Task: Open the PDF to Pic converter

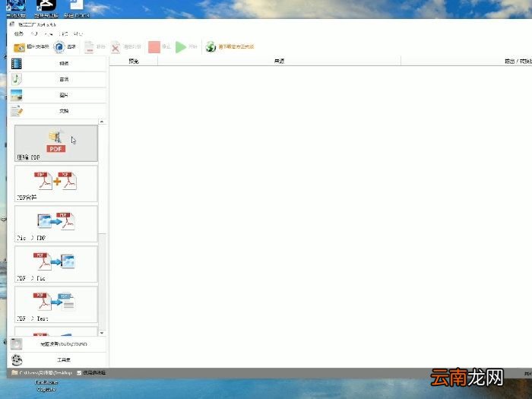Action: (55, 264)
